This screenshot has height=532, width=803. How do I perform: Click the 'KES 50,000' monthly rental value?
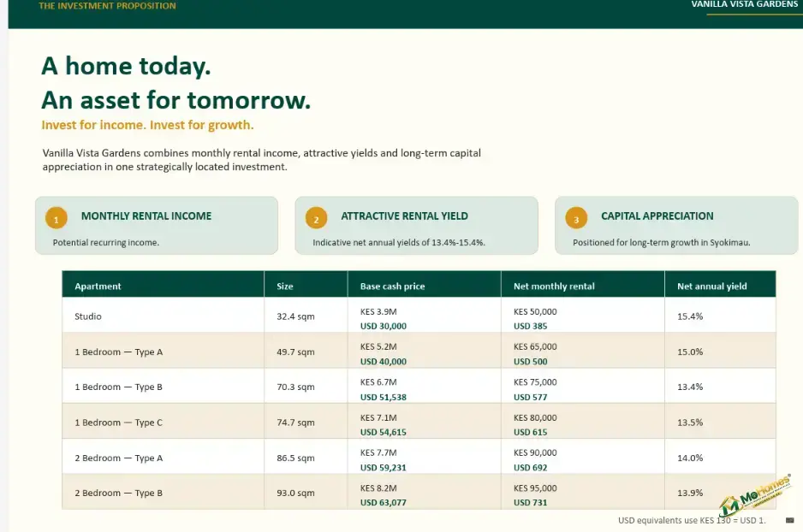pos(535,311)
